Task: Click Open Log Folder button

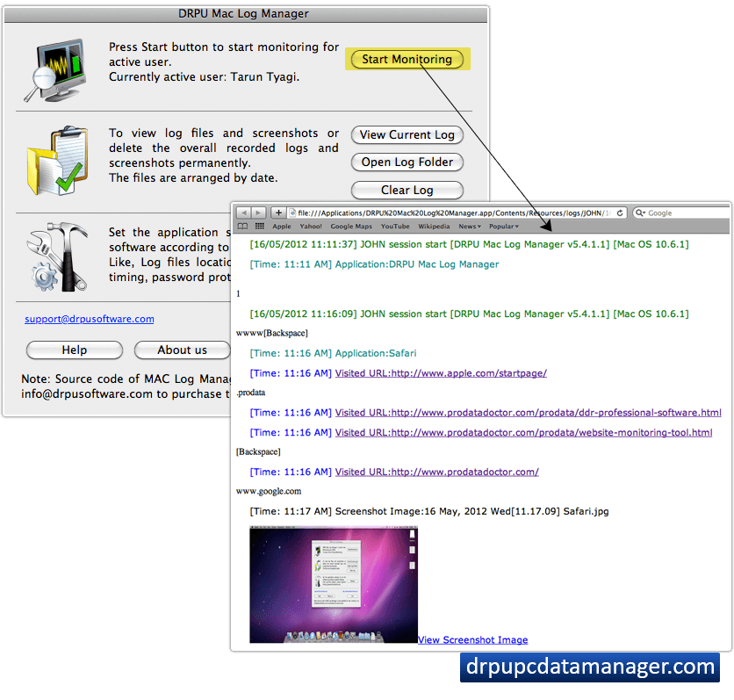Action: pyautogui.click(x=407, y=162)
